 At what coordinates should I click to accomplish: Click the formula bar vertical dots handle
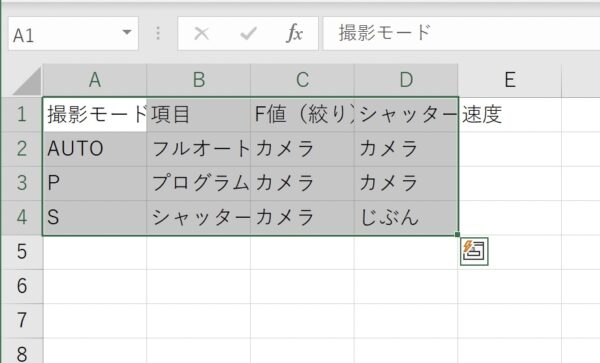click(158, 33)
